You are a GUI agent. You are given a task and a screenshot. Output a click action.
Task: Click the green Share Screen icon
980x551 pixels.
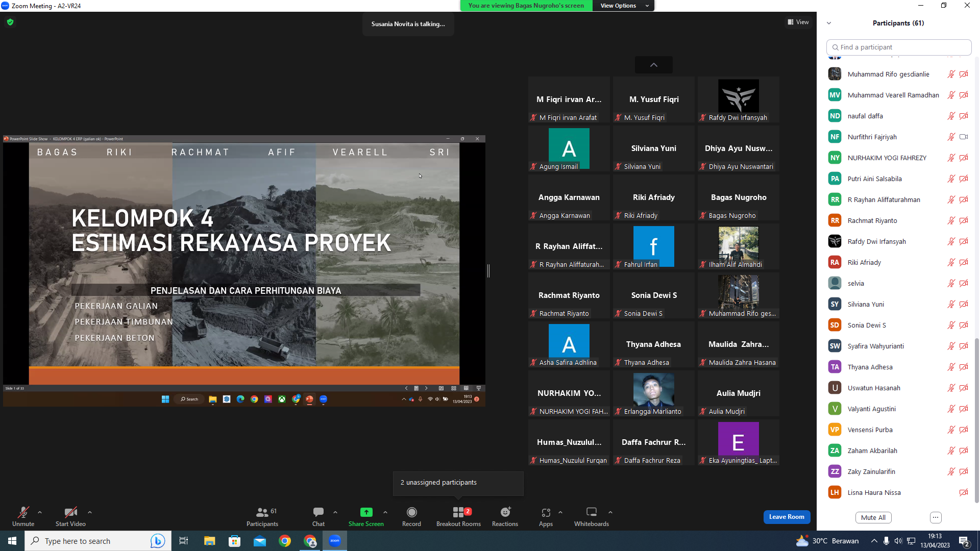366,512
